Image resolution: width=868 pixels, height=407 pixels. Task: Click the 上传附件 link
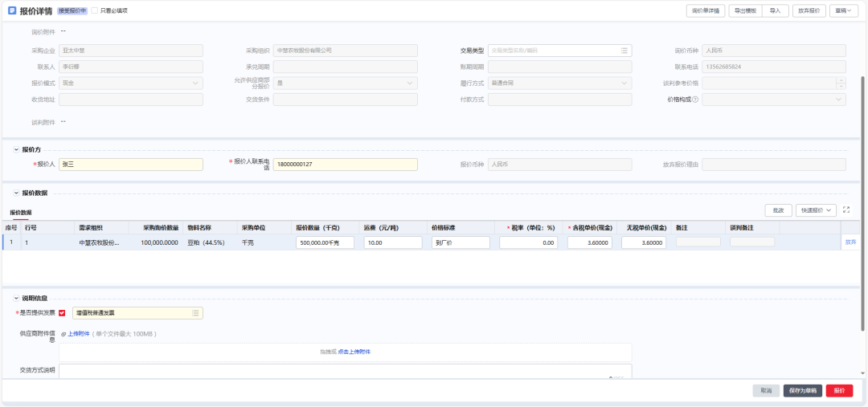click(x=79, y=334)
